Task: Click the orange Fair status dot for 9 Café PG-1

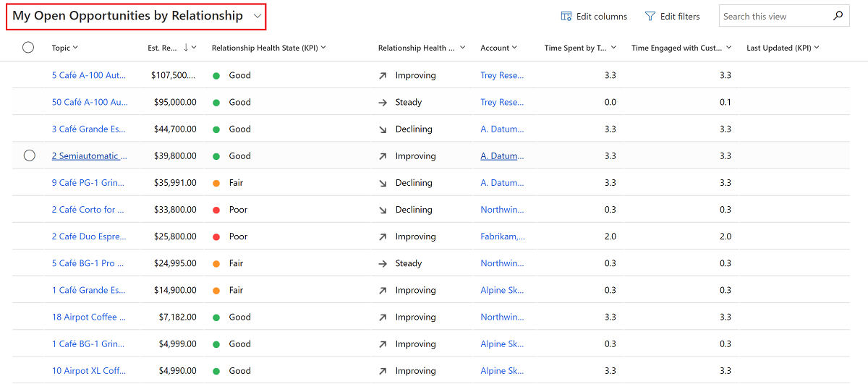Action: pos(216,183)
